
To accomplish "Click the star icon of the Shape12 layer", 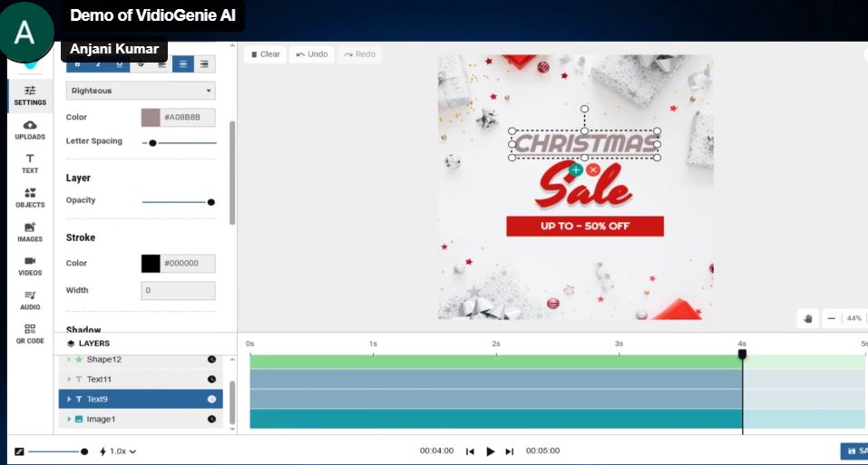I will click(x=79, y=359).
